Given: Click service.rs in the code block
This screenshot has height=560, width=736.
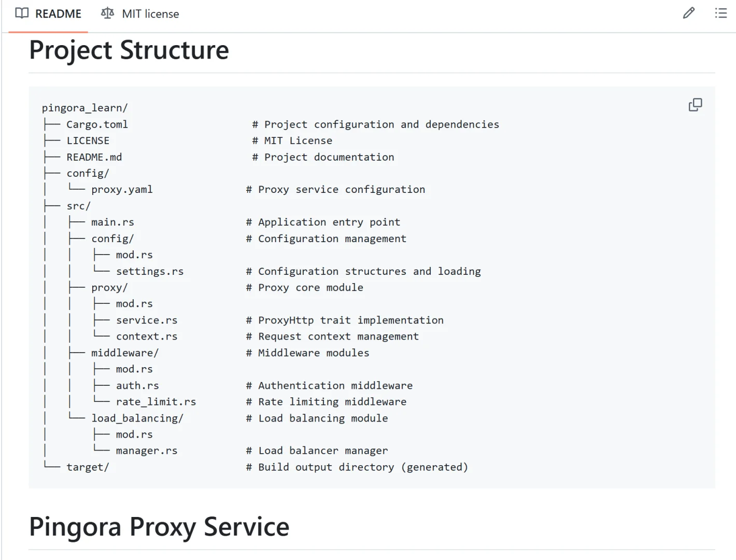Looking at the screenshot, I should point(147,320).
